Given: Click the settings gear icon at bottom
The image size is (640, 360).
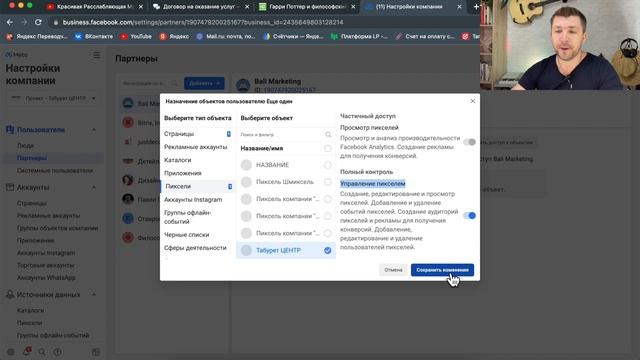Looking at the screenshot, I should coord(11,352).
